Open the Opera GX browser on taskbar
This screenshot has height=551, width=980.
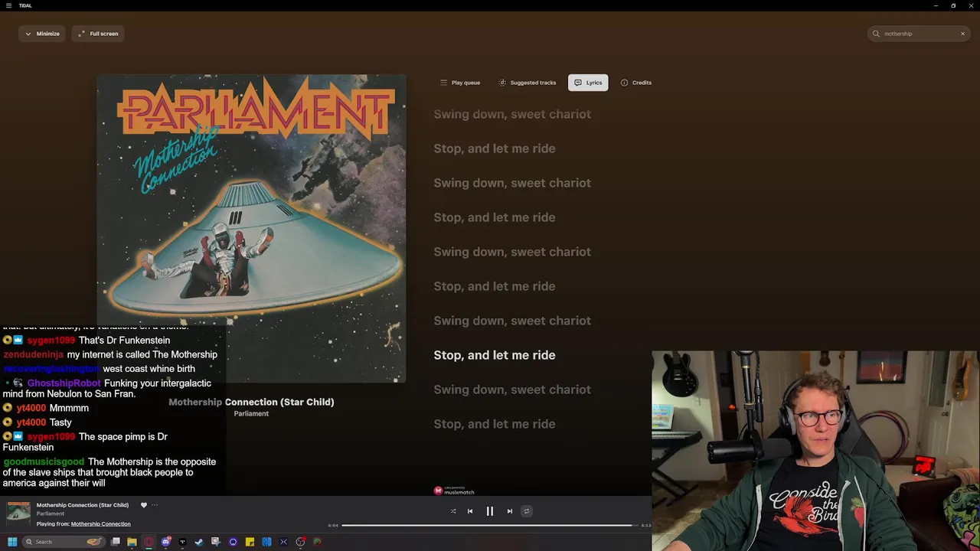coord(149,542)
